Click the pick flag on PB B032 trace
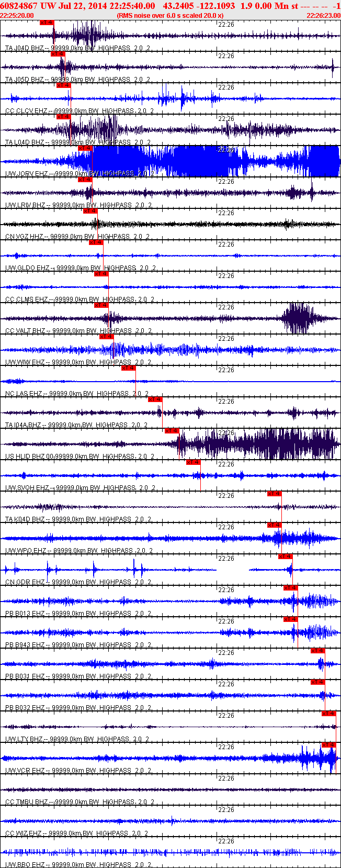This screenshot has width=341, height=868. click(318, 682)
